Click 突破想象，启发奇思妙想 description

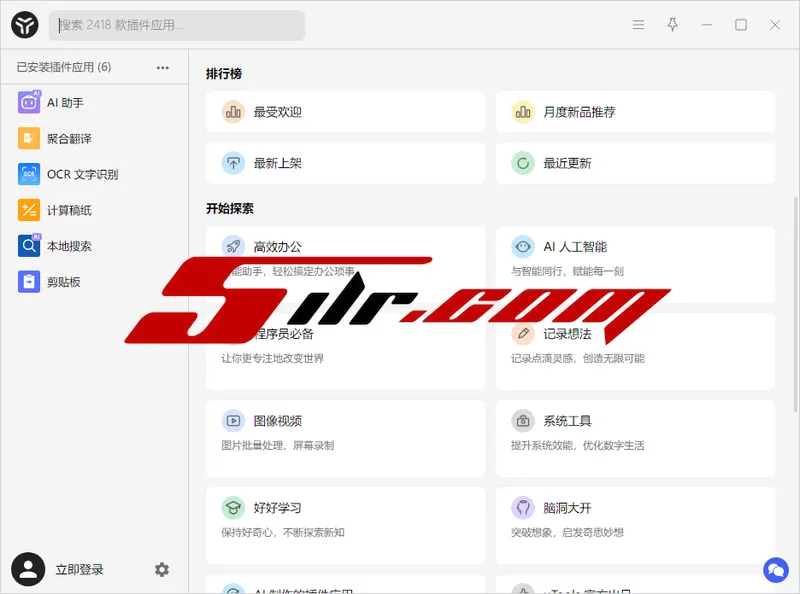click(x=567, y=533)
